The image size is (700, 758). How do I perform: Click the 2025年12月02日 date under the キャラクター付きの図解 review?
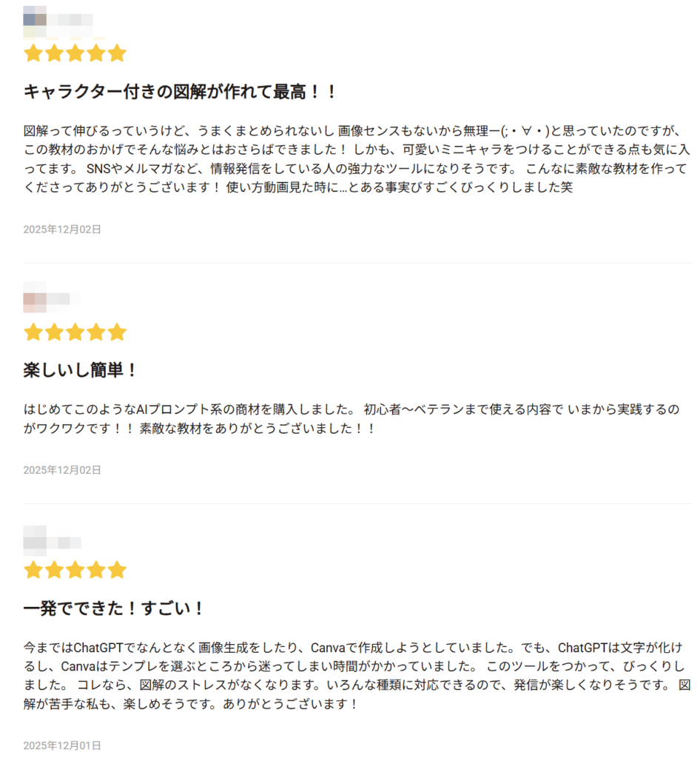click(62, 229)
